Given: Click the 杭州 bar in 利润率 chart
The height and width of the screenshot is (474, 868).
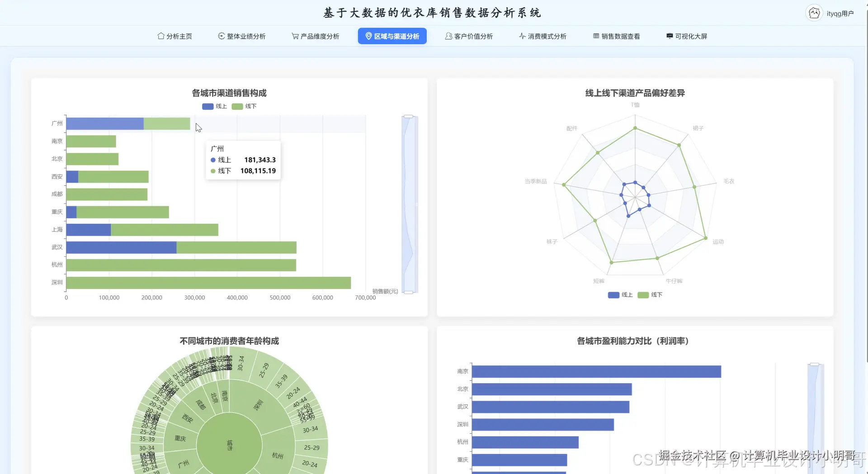Looking at the screenshot, I should pyautogui.click(x=525, y=442).
